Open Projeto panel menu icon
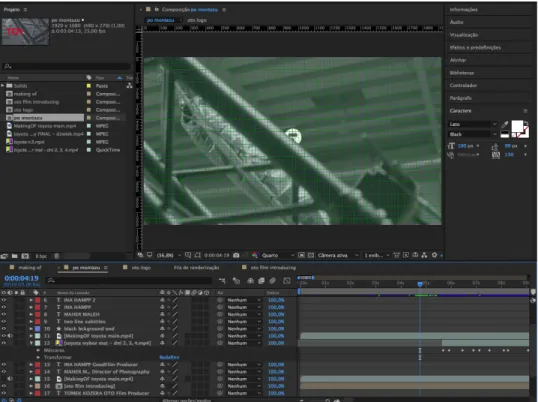The image size is (538, 402). click(25, 10)
